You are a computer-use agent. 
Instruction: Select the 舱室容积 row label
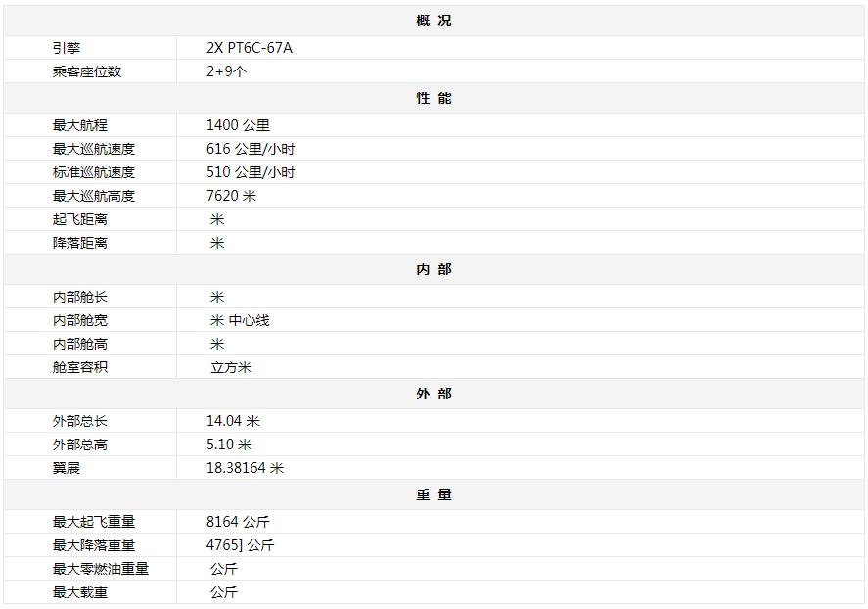coord(80,367)
